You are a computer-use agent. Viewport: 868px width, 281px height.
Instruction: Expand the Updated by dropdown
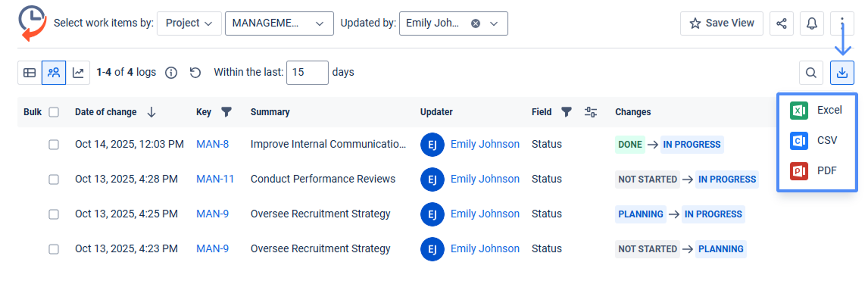click(495, 23)
